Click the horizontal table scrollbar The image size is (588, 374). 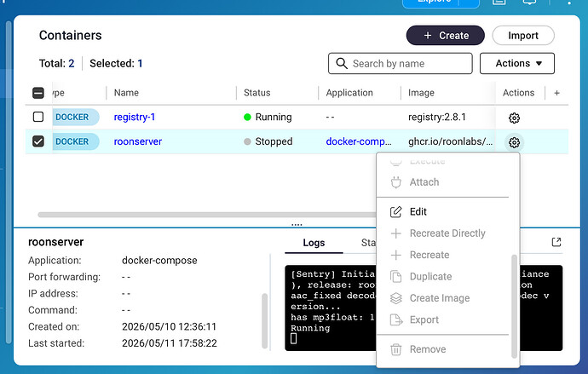(x=207, y=215)
